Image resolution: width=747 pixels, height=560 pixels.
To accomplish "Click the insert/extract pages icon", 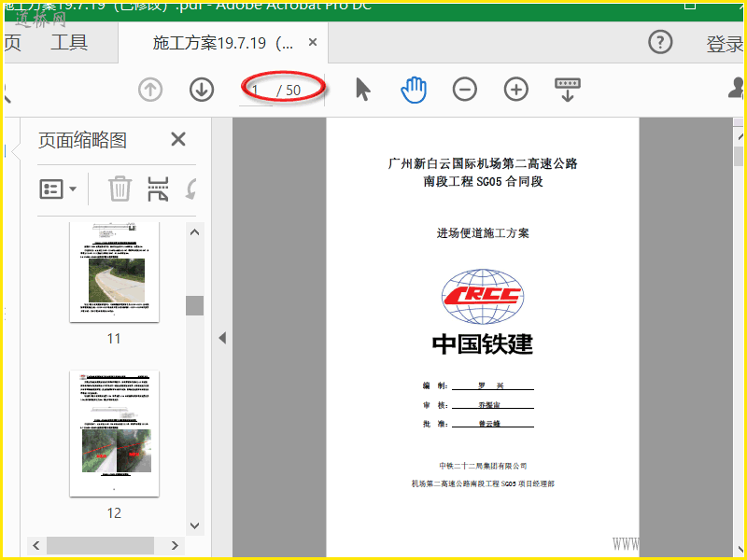I will point(158,189).
